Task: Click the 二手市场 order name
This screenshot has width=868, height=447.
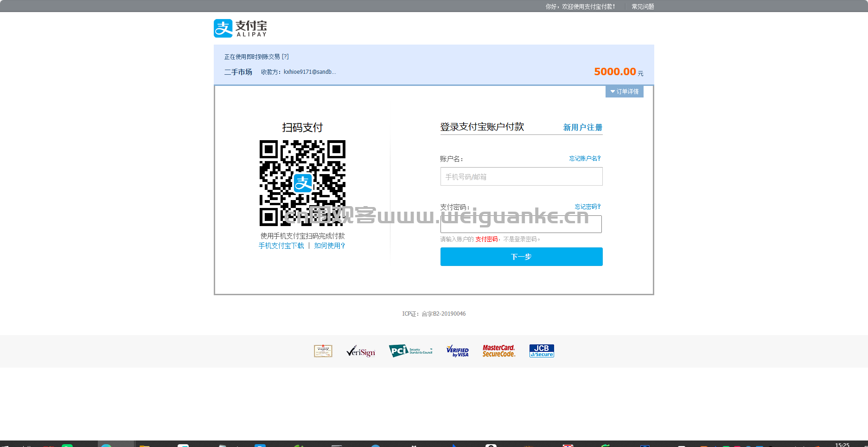Action: [238, 72]
